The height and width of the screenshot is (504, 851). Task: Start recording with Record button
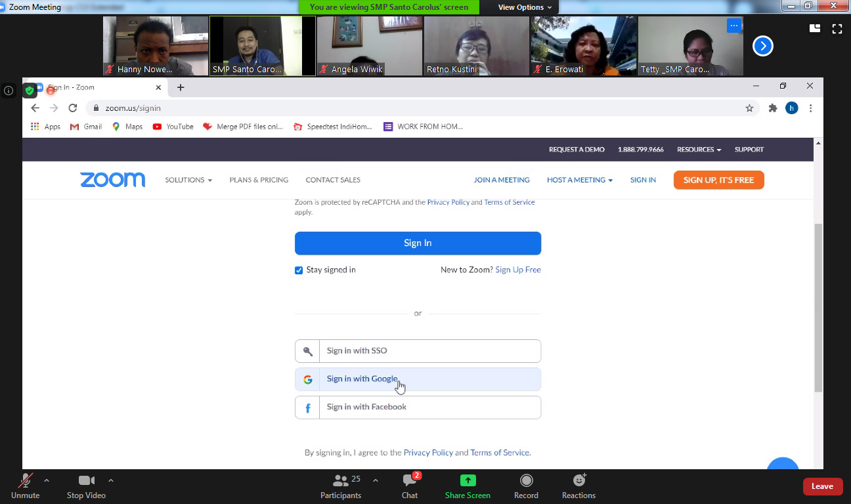[526, 486]
